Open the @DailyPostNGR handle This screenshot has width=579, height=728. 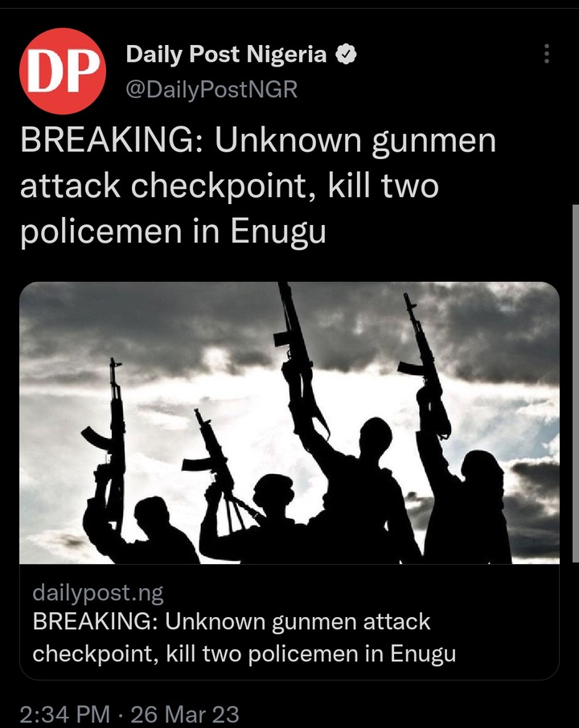[211, 89]
